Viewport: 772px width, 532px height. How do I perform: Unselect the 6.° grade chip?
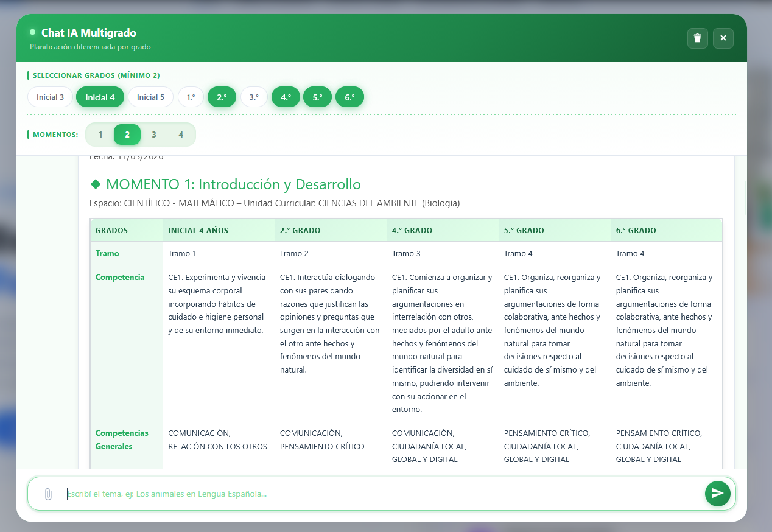click(x=349, y=97)
